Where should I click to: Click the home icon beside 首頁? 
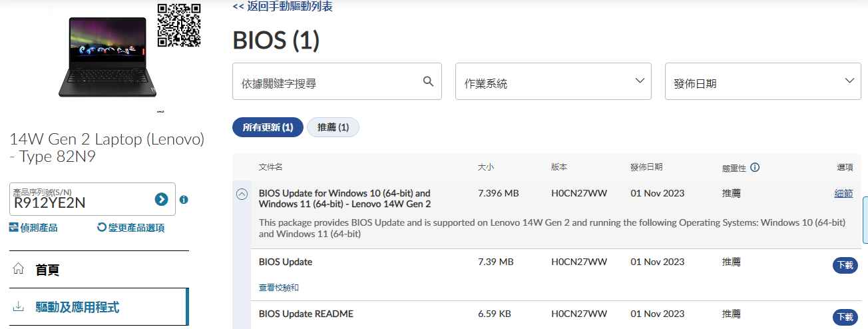click(x=19, y=270)
